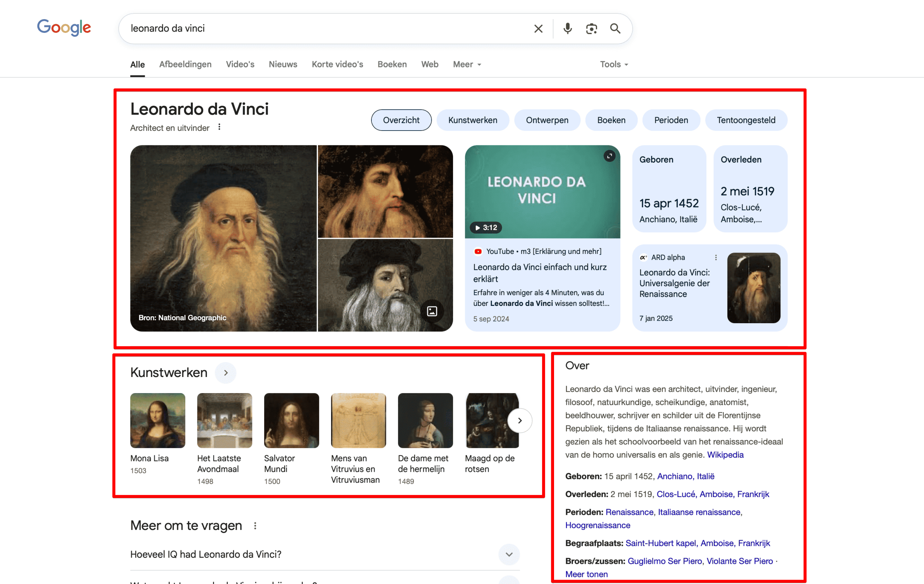Open the image gallery icon on portrait

point(432,311)
